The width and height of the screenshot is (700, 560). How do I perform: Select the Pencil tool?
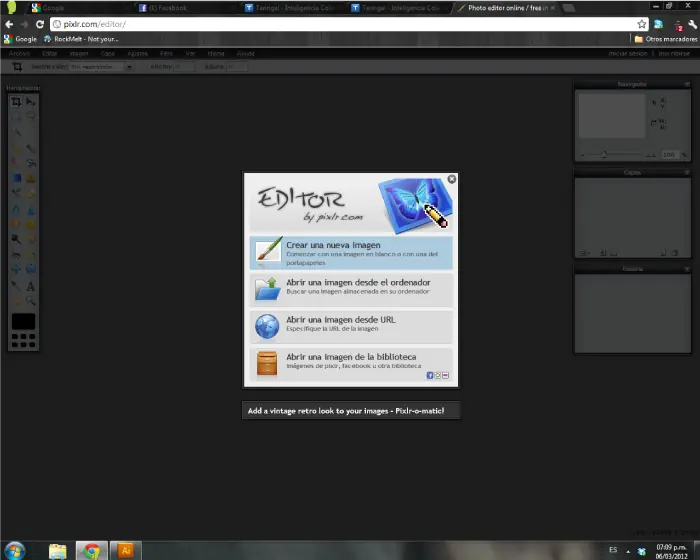pos(16,148)
